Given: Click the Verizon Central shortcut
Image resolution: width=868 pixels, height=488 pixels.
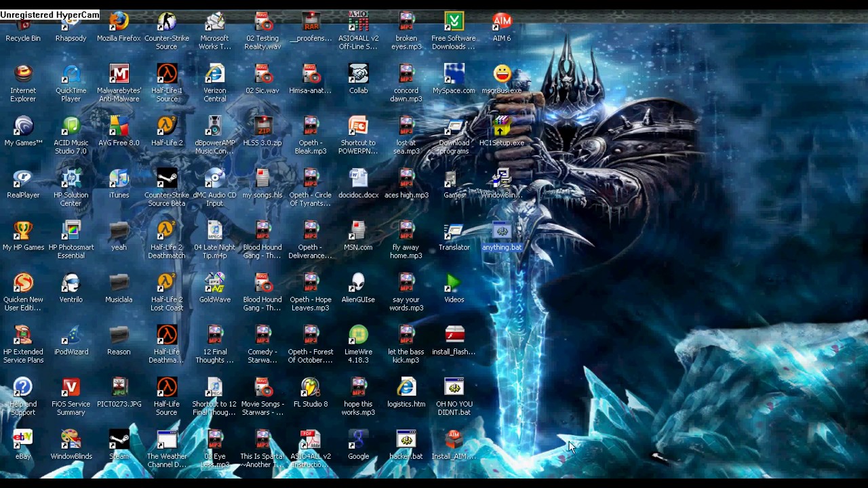Looking at the screenshot, I should point(215,83).
